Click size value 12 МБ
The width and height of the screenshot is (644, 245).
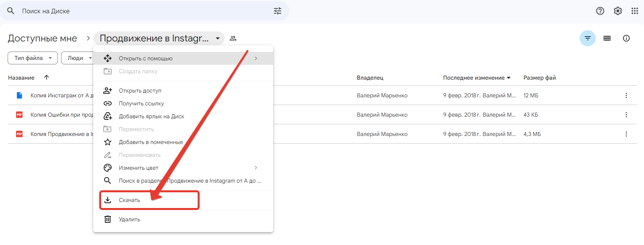click(x=531, y=95)
